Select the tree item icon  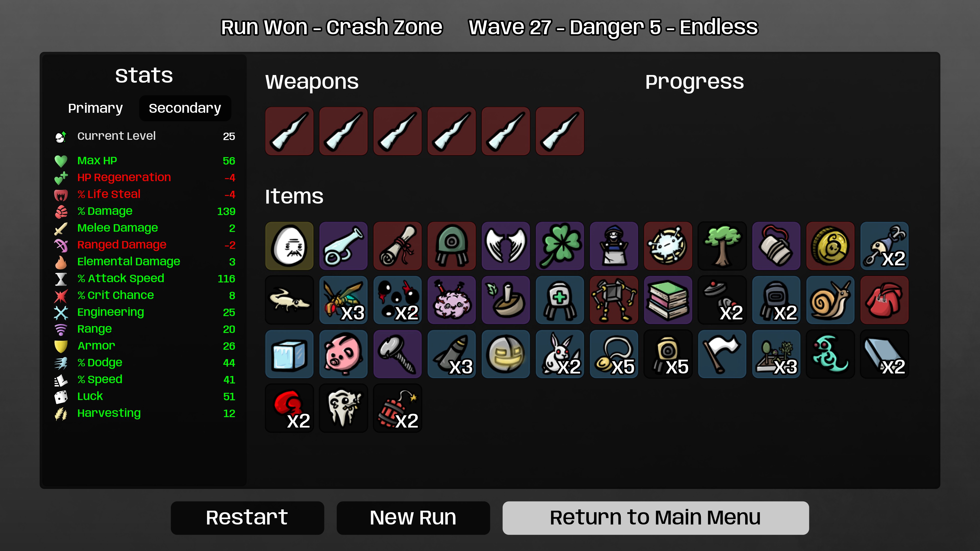point(722,246)
